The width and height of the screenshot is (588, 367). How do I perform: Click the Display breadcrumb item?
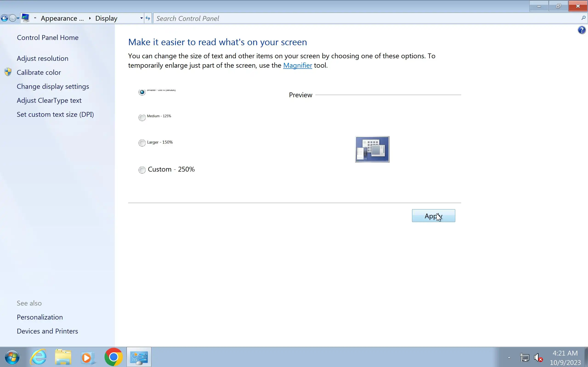point(106,18)
